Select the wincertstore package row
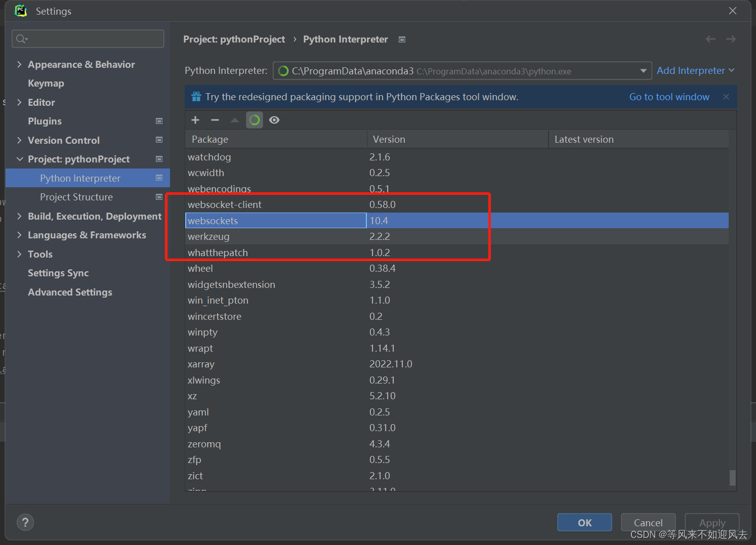This screenshot has height=545, width=756. pos(457,316)
